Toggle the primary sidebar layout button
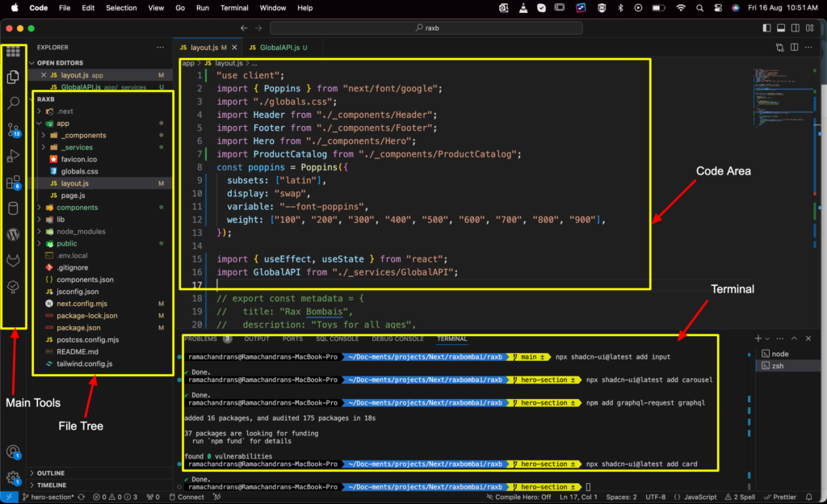The height and width of the screenshot is (504, 827). click(766, 28)
